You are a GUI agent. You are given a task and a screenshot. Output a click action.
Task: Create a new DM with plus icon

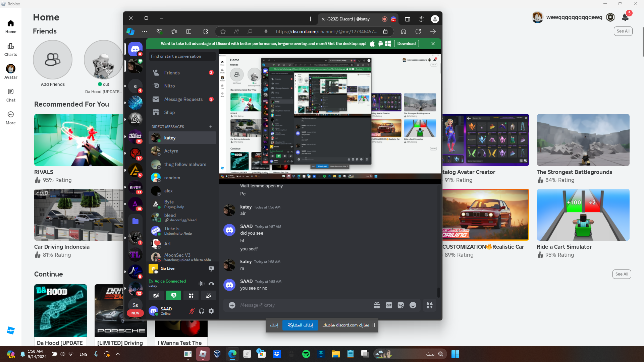coord(211,127)
